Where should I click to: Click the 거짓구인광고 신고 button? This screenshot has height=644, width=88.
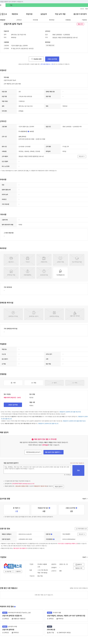click(81, 529)
